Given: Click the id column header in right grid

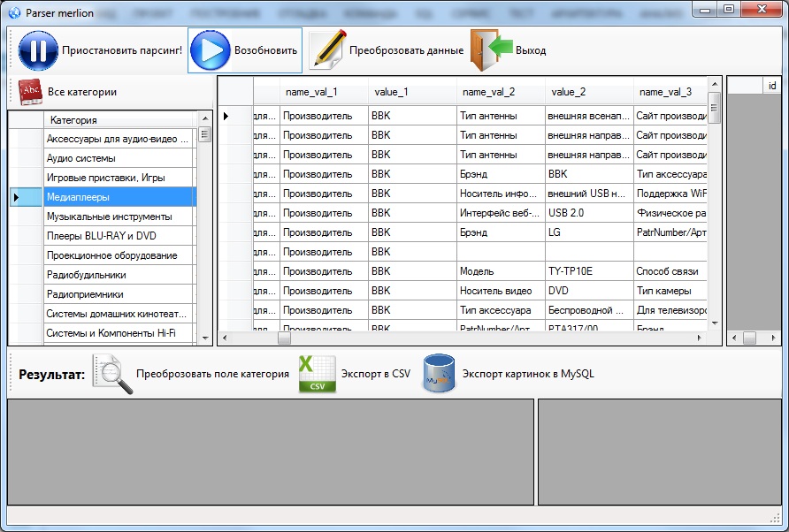Looking at the screenshot, I should (x=772, y=86).
